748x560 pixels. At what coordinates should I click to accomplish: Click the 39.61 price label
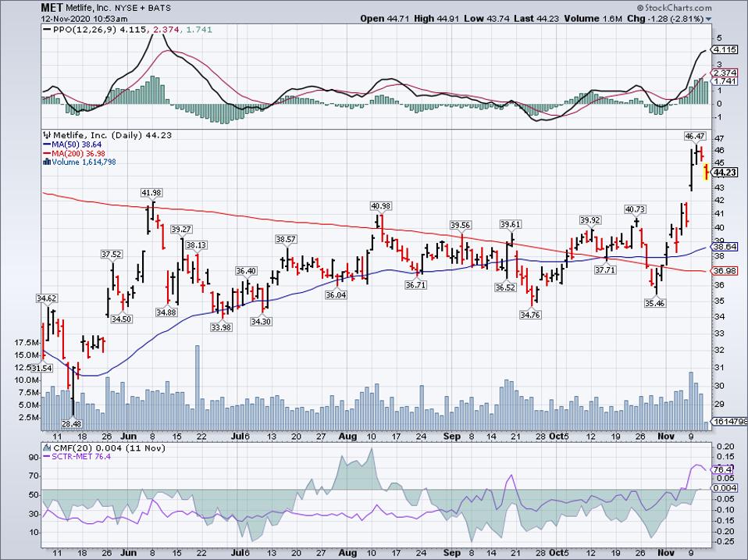point(511,223)
